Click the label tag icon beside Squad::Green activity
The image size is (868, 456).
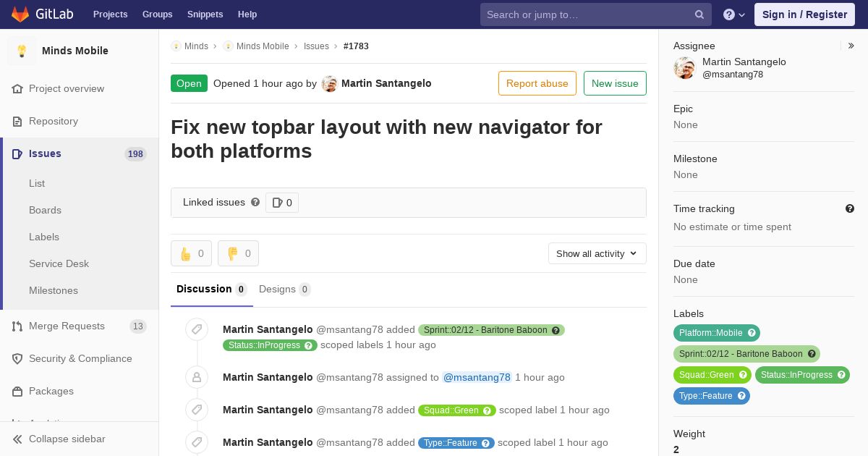pos(197,410)
